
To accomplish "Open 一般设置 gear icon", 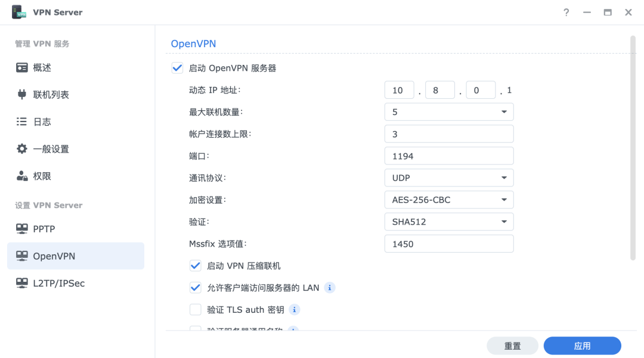I will click(22, 149).
